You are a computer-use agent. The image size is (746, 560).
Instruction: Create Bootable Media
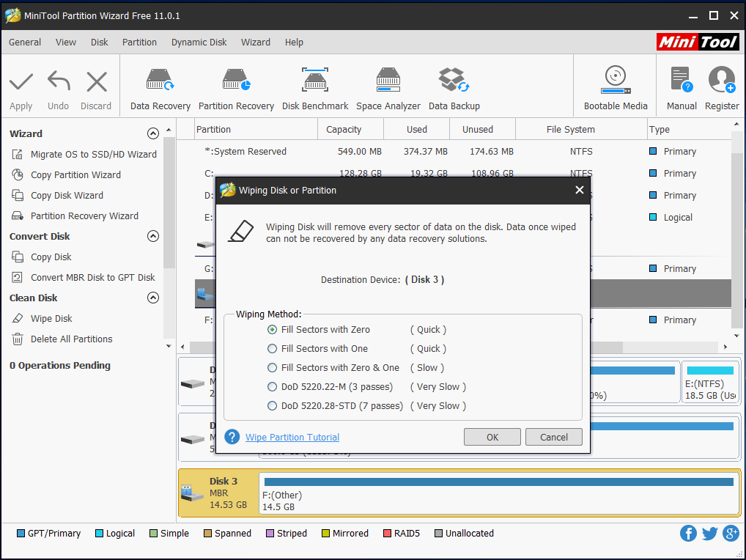tap(616, 89)
